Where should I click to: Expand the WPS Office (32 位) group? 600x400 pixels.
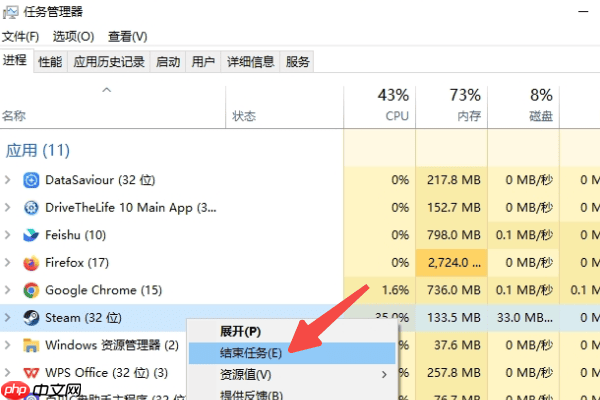click(7, 373)
